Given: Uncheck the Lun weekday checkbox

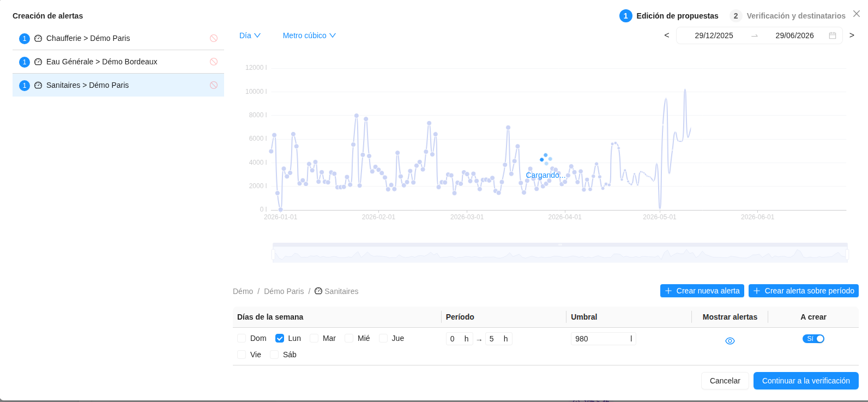Looking at the screenshot, I should click(280, 338).
